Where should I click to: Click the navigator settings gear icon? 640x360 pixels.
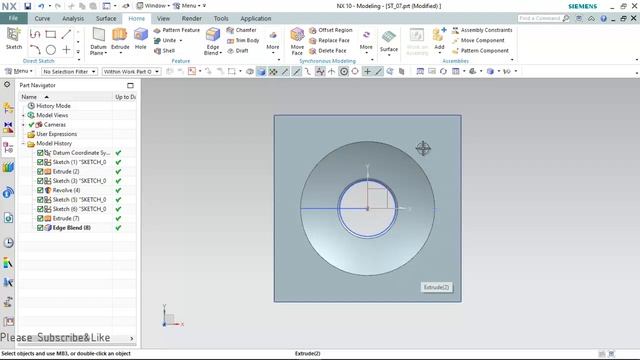coord(7,84)
